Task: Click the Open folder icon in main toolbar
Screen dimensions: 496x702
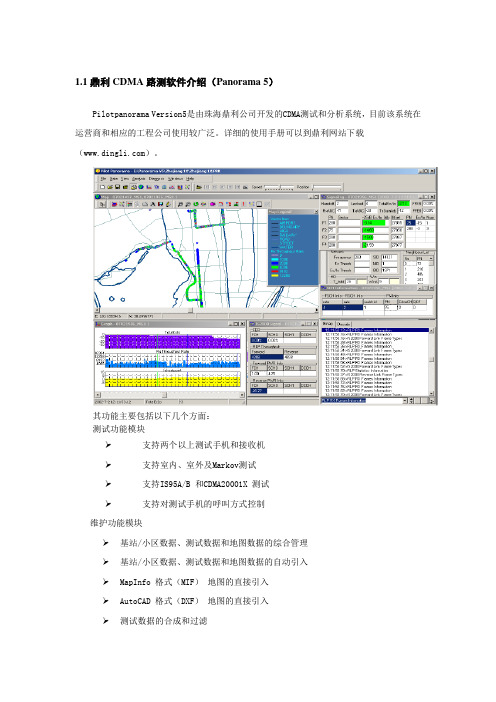Action: [x=110, y=187]
